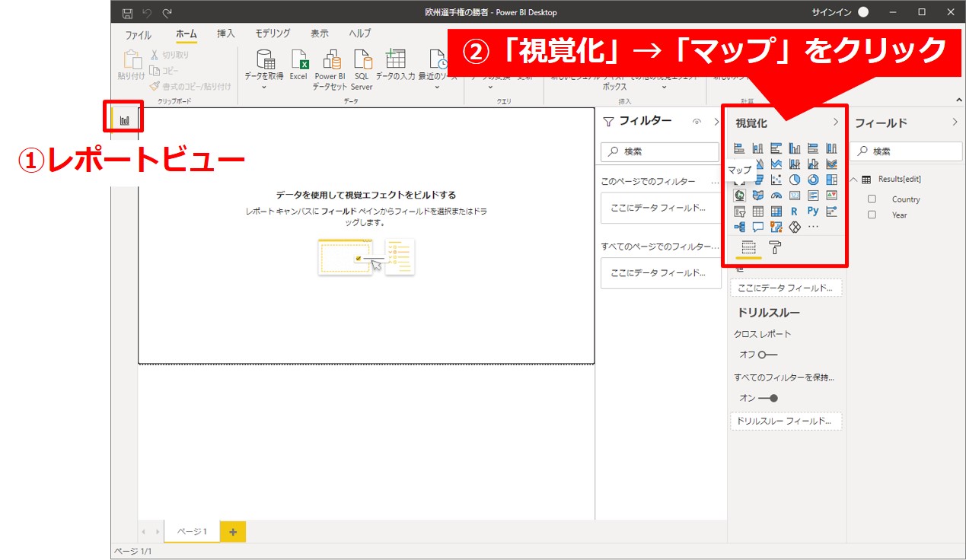The image size is (966, 560).
Task: Turn off the keep all filters switch
Action: pos(768,398)
